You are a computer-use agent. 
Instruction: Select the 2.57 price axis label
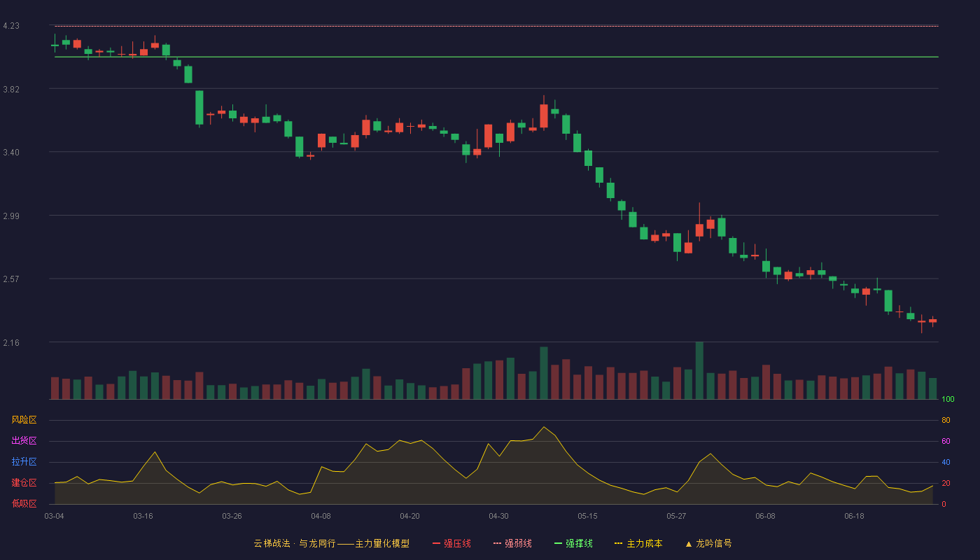coord(11,279)
